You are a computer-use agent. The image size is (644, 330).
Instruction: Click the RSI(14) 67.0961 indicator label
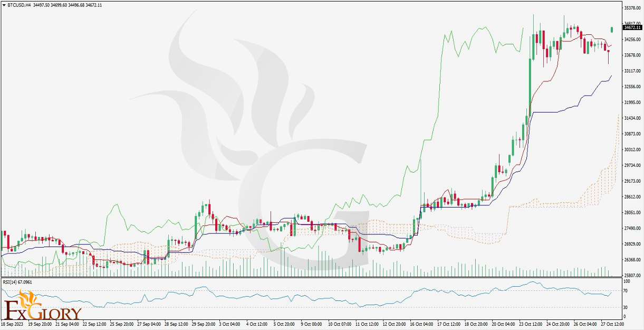click(x=17, y=282)
